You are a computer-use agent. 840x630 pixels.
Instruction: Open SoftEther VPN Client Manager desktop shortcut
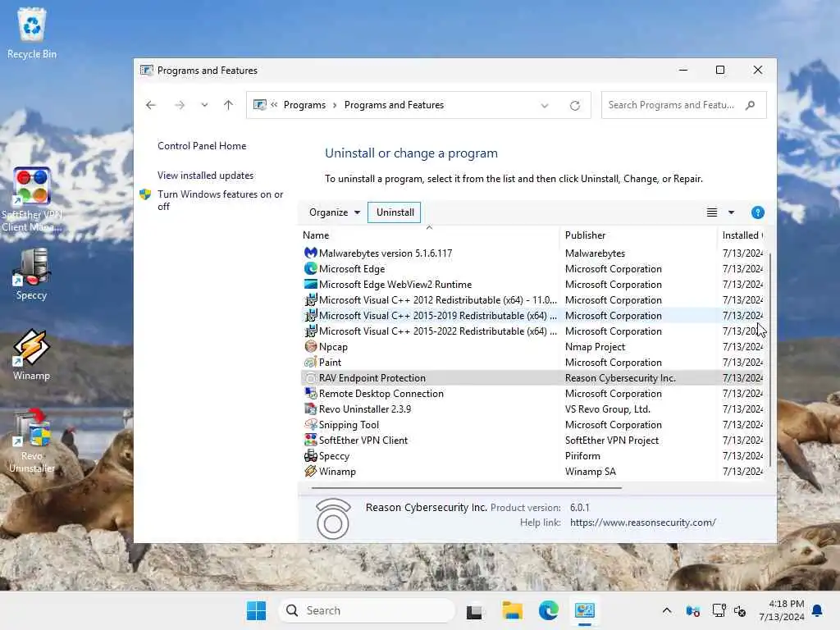tap(32, 199)
